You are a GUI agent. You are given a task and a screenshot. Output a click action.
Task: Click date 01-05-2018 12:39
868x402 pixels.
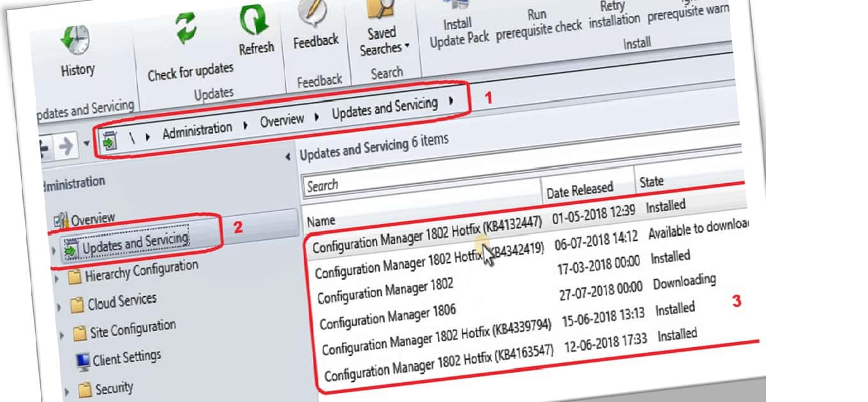[x=595, y=214]
